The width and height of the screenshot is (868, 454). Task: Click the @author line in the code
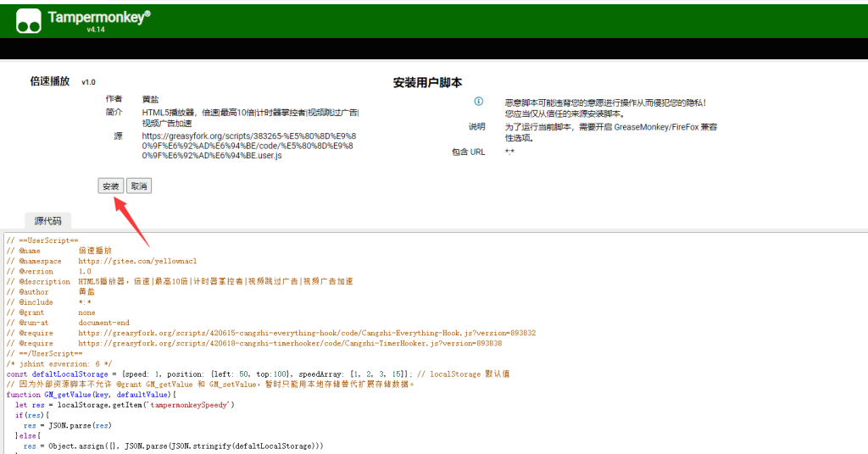point(51,292)
